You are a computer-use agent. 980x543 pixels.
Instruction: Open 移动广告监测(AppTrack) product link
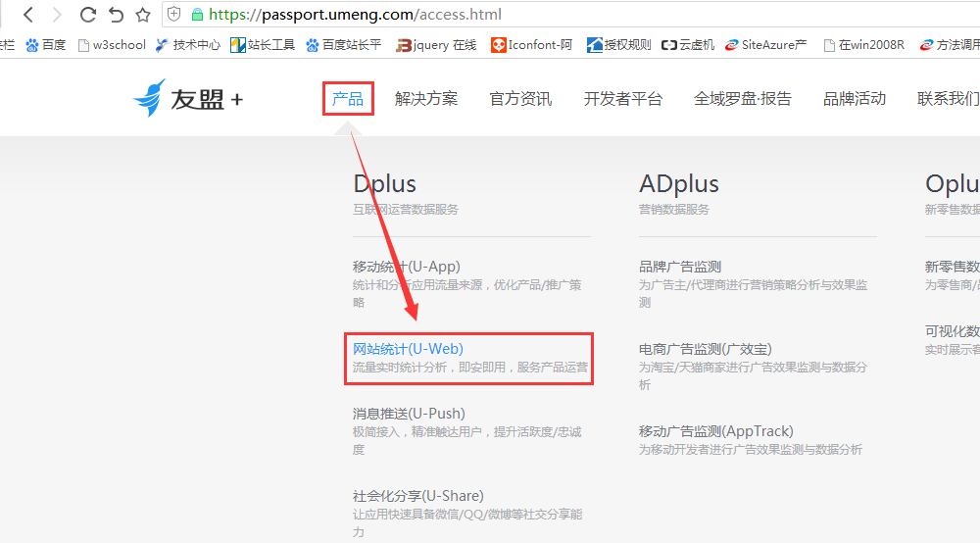click(x=715, y=432)
